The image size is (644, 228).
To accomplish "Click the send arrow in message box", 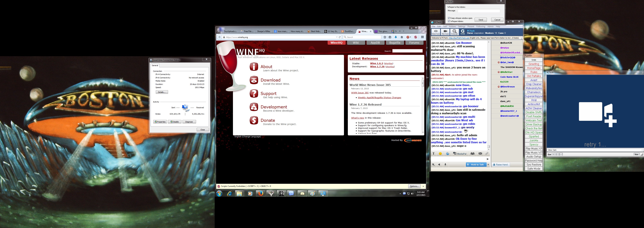I will click(488, 159).
